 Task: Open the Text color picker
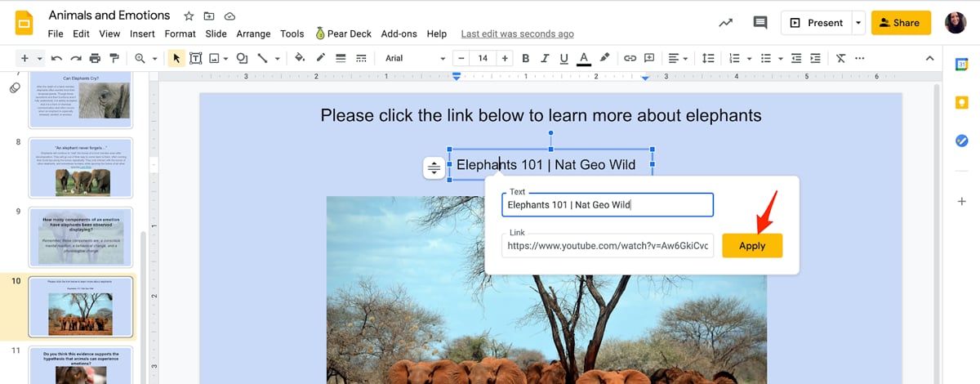(x=584, y=58)
